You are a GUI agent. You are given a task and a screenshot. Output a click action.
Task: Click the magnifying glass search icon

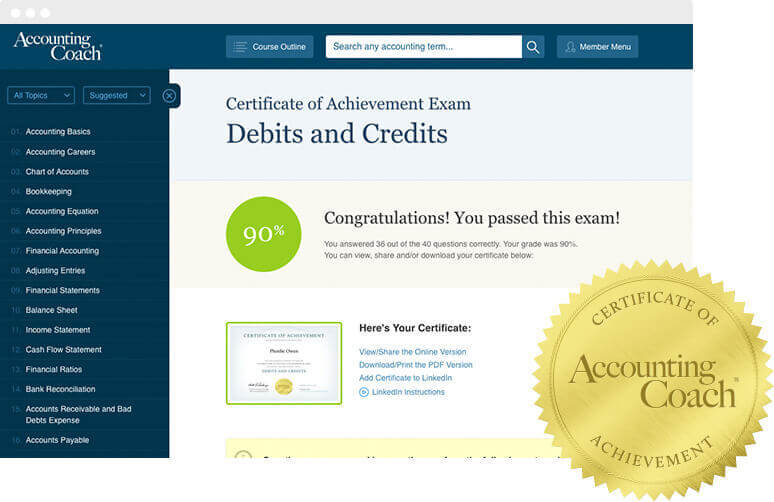pos(533,47)
